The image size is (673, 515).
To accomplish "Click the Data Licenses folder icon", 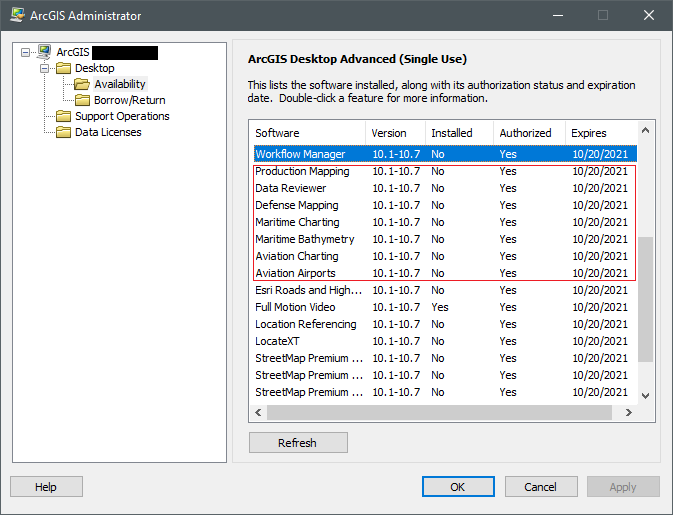I will [64, 132].
